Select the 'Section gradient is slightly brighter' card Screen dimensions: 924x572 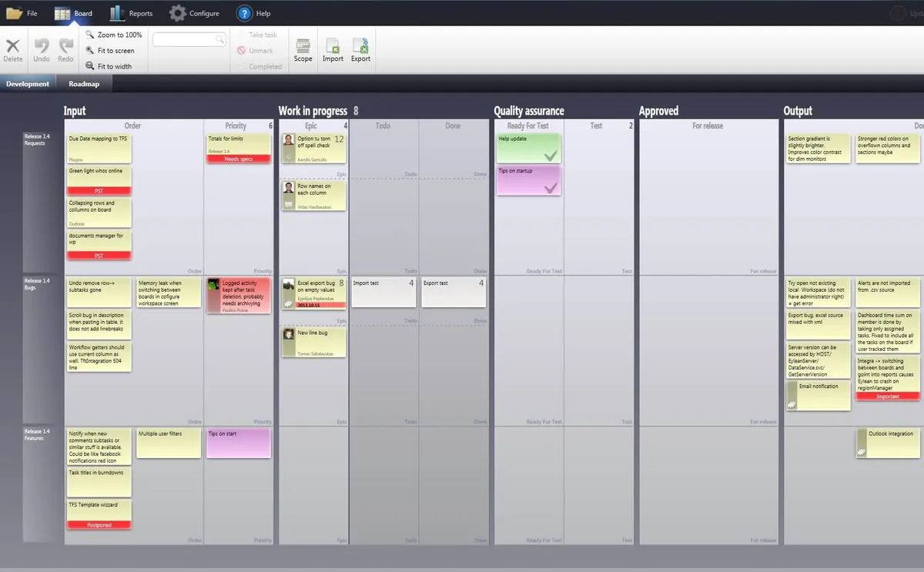point(819,149)
